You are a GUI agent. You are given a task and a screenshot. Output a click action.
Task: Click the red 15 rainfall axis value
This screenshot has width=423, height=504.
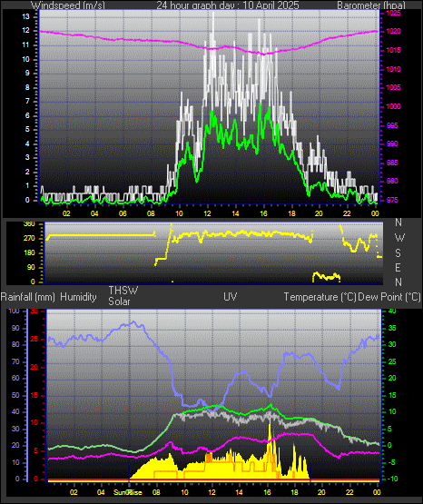34,395
